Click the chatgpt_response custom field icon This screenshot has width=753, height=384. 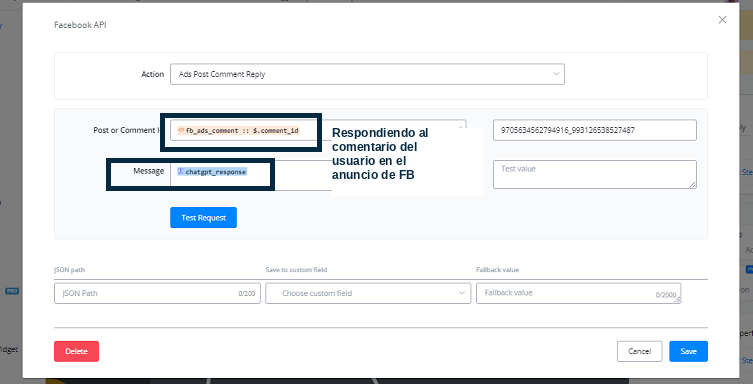click(x=181, y=171)
